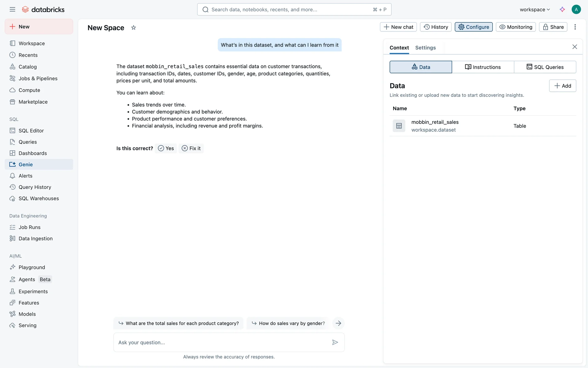Screen dimensions: 588x368
Task: Open the kebab more options menu
Action: point(575,27)
